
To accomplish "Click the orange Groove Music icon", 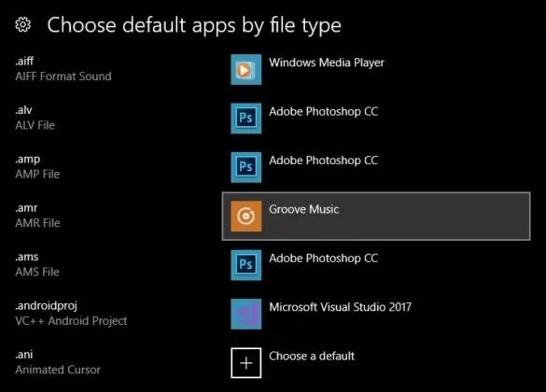I will coord(245,217).
